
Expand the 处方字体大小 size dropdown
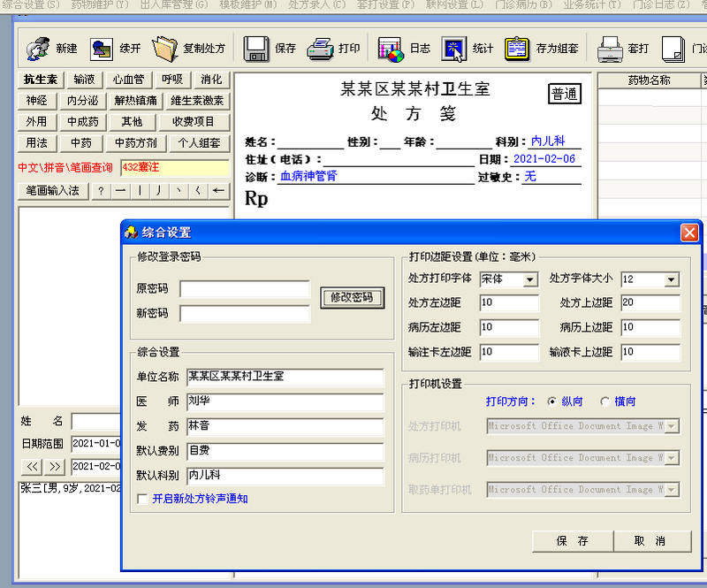click(671, 279)
